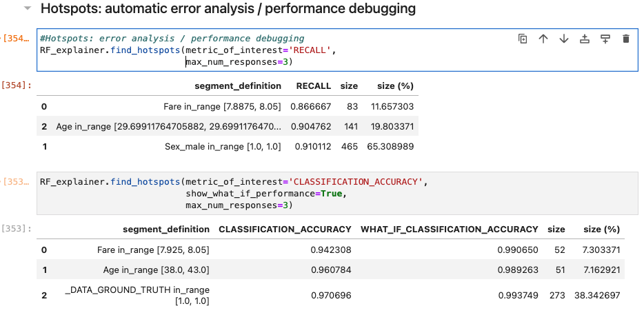Click the size (%) header in second table
The width and height of the screenshot is (644, 315).
point(602,229)
